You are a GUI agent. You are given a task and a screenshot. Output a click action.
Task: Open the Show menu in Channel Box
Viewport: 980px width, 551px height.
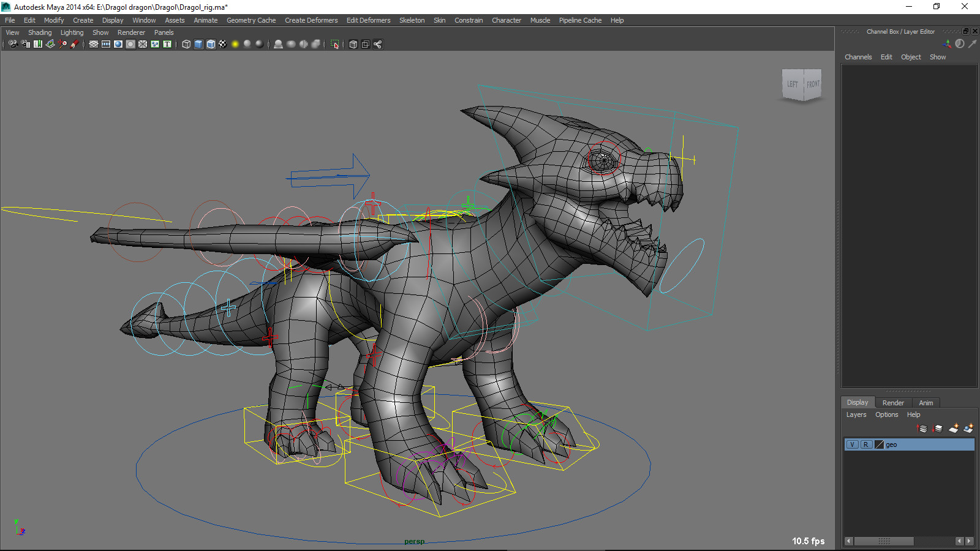pyautogui.click(x=937, y=57)
